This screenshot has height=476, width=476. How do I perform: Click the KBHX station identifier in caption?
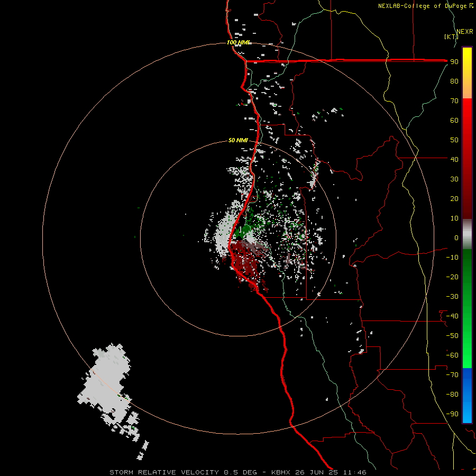(281, 472)
